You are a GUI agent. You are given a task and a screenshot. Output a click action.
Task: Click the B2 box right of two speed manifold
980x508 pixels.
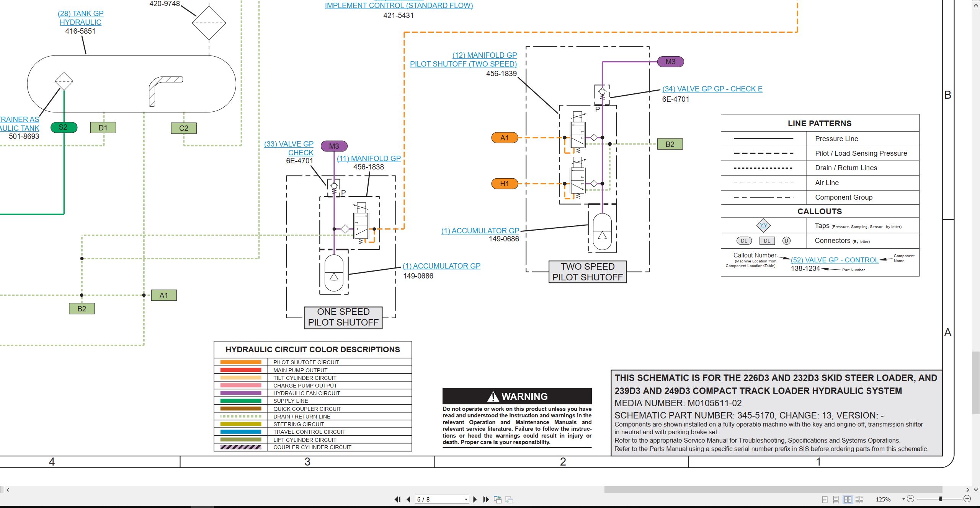[x=670, y=144]
